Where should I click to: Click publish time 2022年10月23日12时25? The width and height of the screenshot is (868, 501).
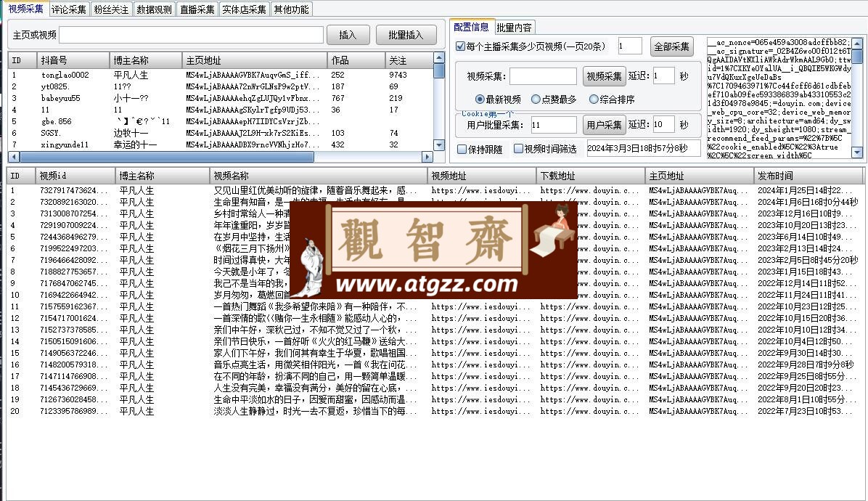point(806,306)
